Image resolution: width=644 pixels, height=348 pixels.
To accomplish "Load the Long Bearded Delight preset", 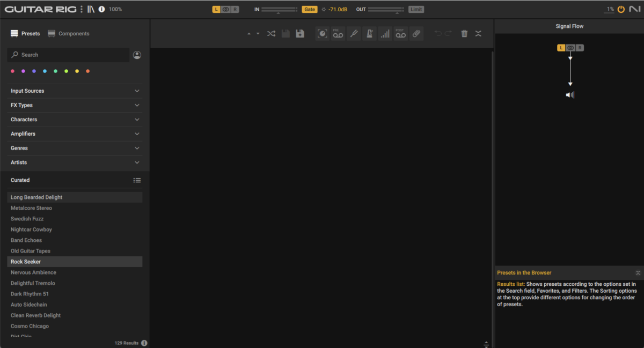I will (x=75, y=197).
